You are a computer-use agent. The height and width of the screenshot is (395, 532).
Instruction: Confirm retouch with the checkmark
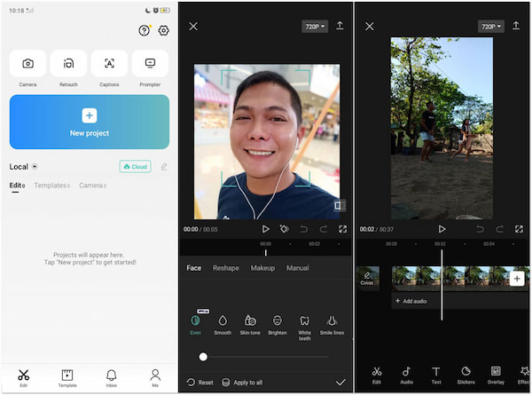[340, 383]
